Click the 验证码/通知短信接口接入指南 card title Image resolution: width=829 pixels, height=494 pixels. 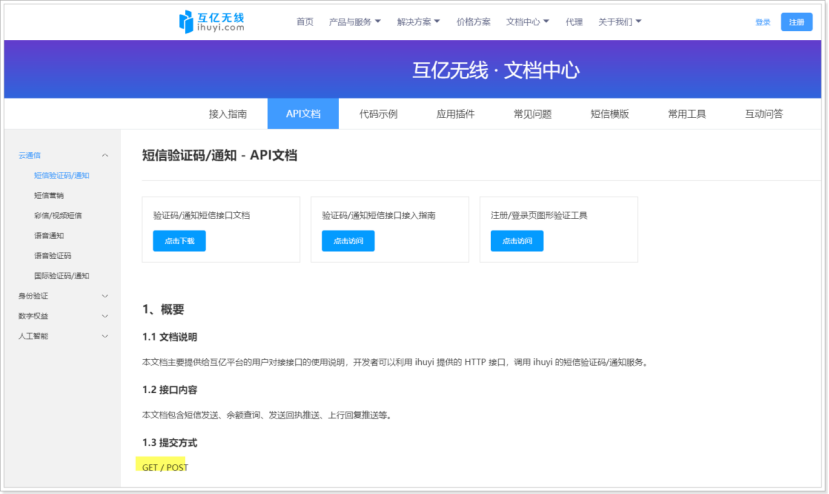tap(379, 215)
